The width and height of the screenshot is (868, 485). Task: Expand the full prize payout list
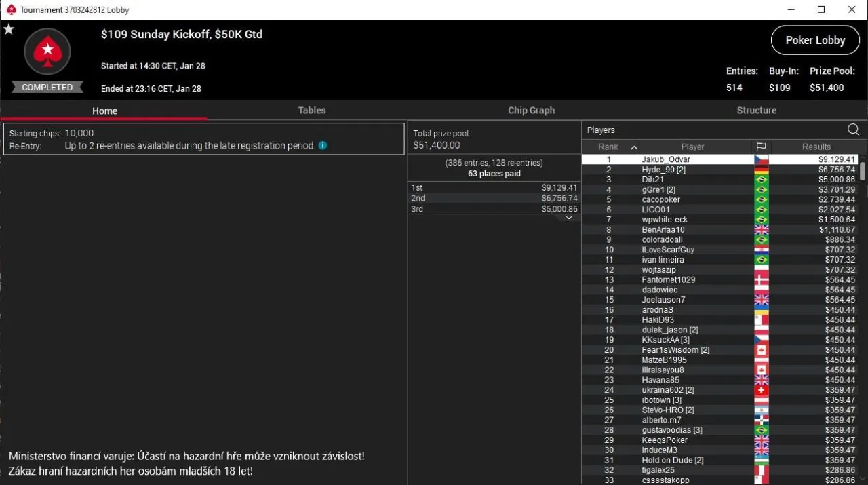[x=568, y=217]
